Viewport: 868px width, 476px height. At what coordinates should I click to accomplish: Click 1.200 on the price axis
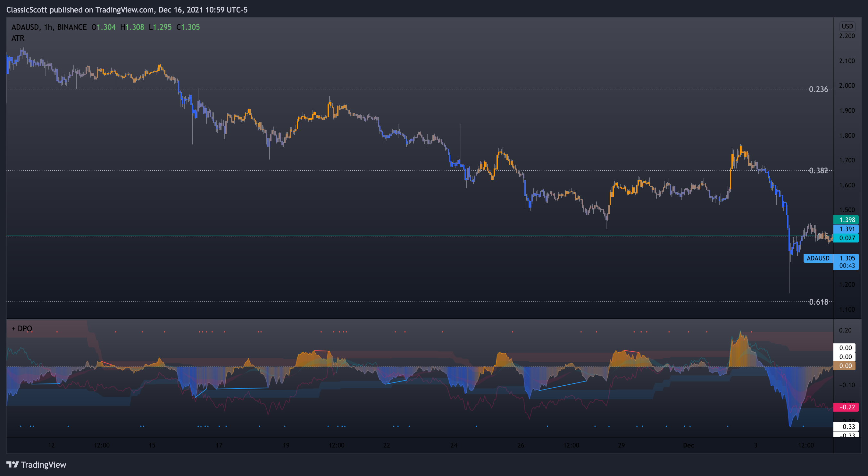[847, 284]
